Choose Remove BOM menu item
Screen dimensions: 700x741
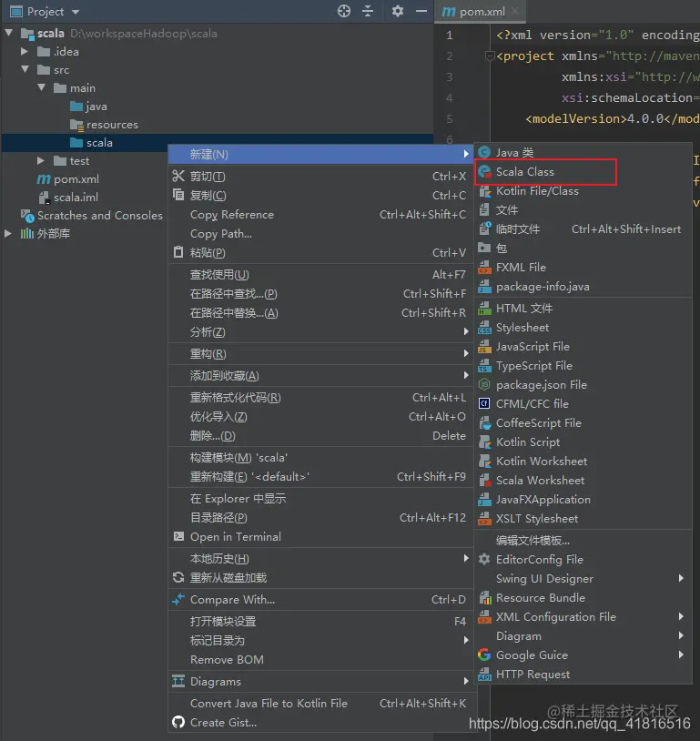pyautogui.click(x=320, y=659)
